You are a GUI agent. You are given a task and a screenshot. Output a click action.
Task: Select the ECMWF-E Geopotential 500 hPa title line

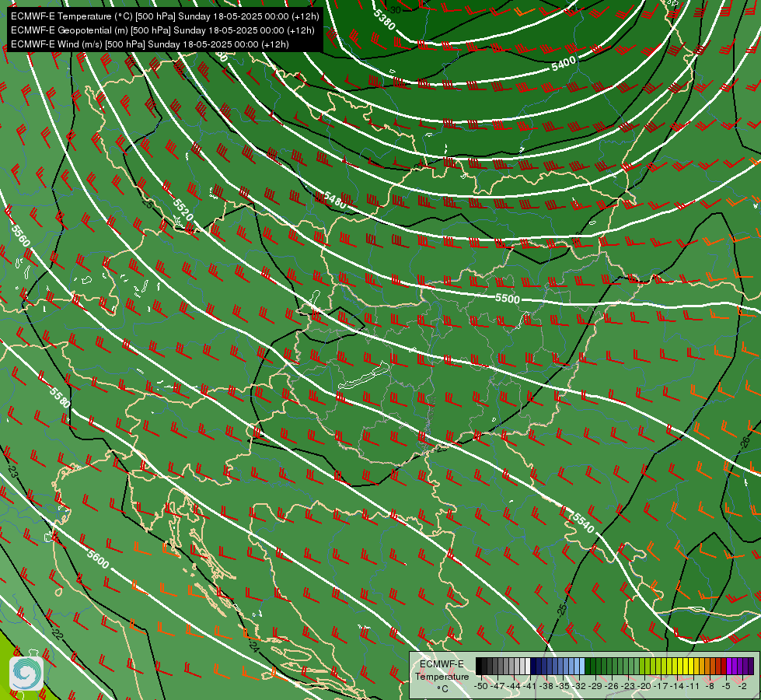pos(162,30)
